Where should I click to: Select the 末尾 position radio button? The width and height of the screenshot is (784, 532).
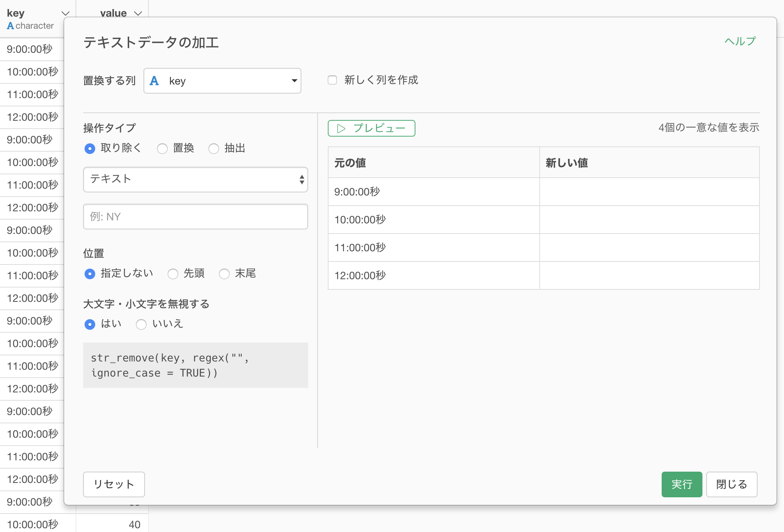[224, 274]
